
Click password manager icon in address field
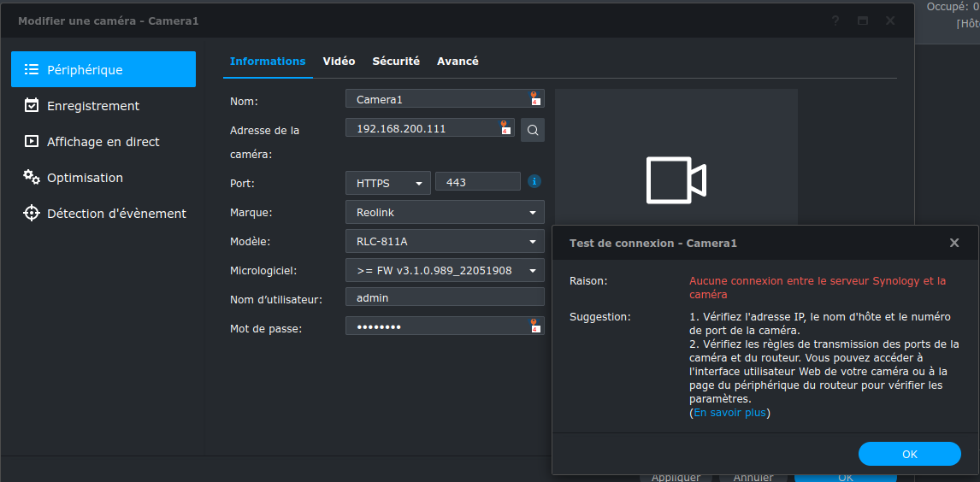[x=505, y=128]
